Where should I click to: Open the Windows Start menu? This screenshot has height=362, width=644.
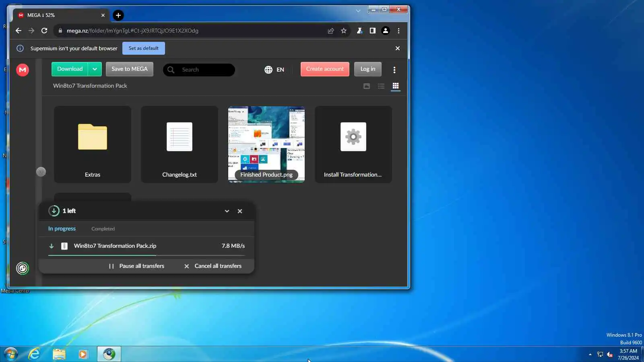[10, 354]
